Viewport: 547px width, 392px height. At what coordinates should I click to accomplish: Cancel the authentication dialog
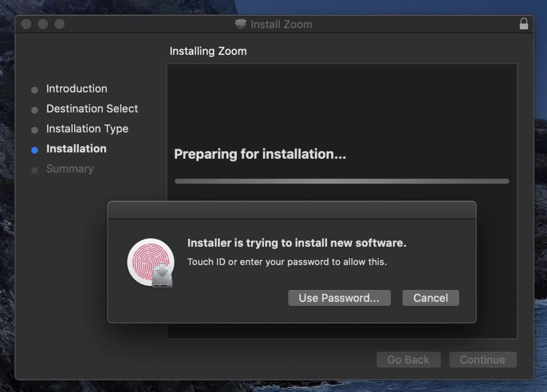tap(431, 298)
